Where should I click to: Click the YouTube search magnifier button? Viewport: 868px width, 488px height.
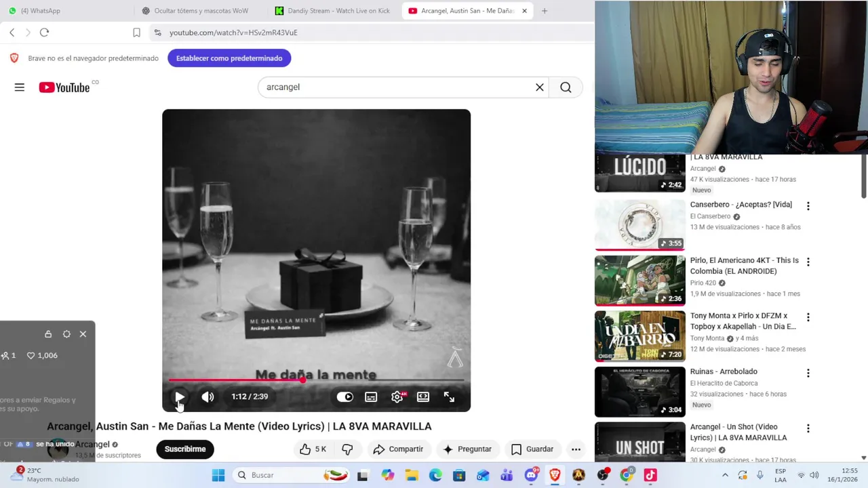(566, 87)
